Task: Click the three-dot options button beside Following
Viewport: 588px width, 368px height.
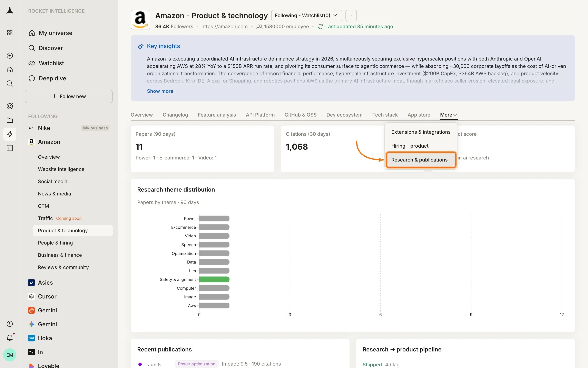Action: [x=351, y=16]
